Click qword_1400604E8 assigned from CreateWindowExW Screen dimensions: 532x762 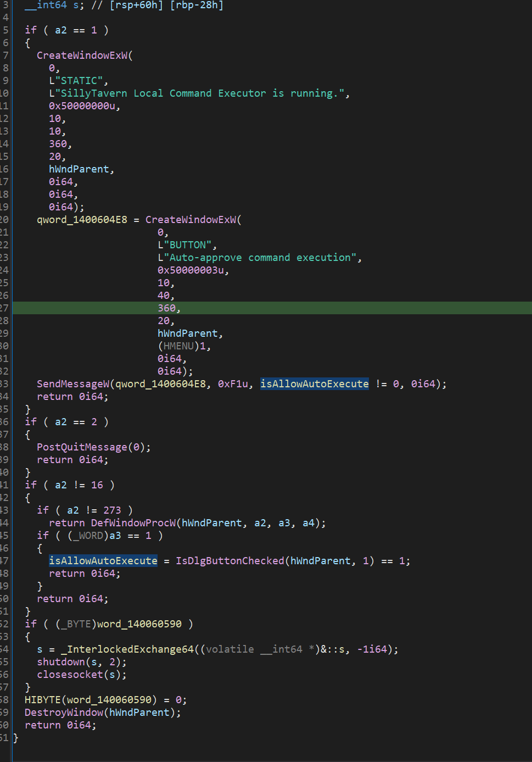82,220
